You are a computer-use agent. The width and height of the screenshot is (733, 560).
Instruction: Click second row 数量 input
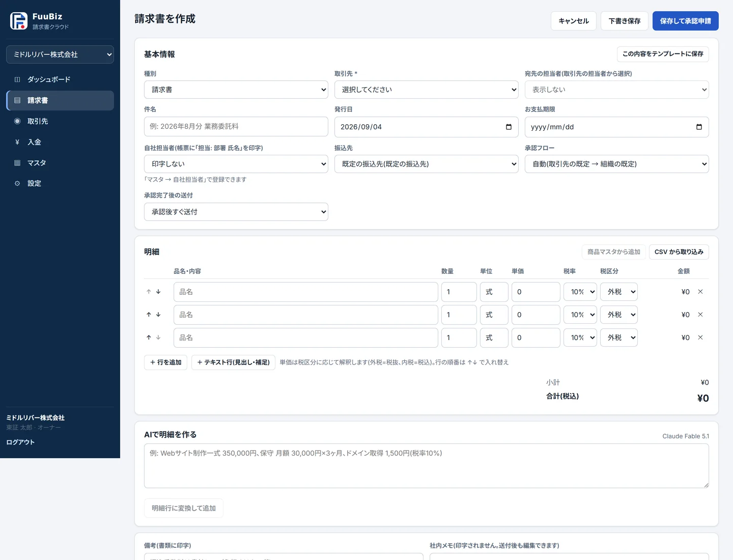point(459,315)
